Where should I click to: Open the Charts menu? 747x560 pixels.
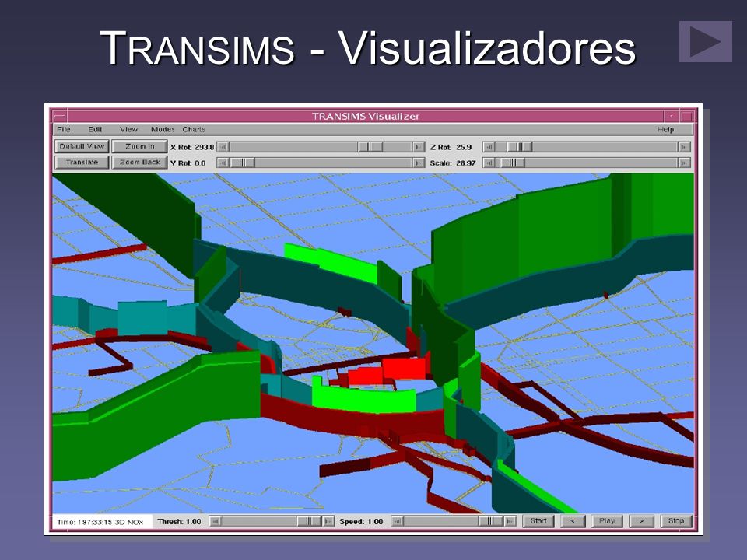[194, 130]
